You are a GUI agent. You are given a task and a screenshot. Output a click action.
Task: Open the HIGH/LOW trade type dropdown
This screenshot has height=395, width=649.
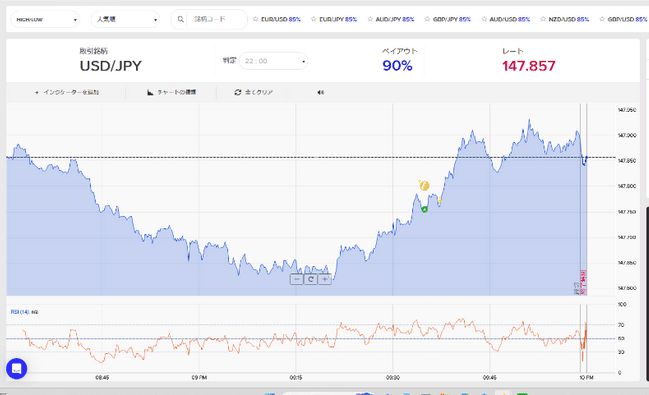point(45,19)
